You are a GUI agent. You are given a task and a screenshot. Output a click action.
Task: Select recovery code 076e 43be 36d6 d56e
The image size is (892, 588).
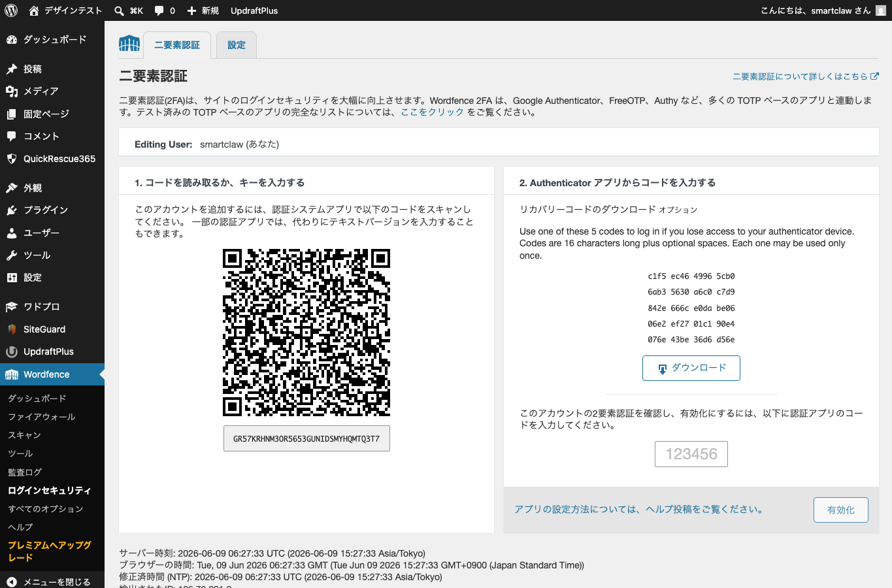(691, 340)
